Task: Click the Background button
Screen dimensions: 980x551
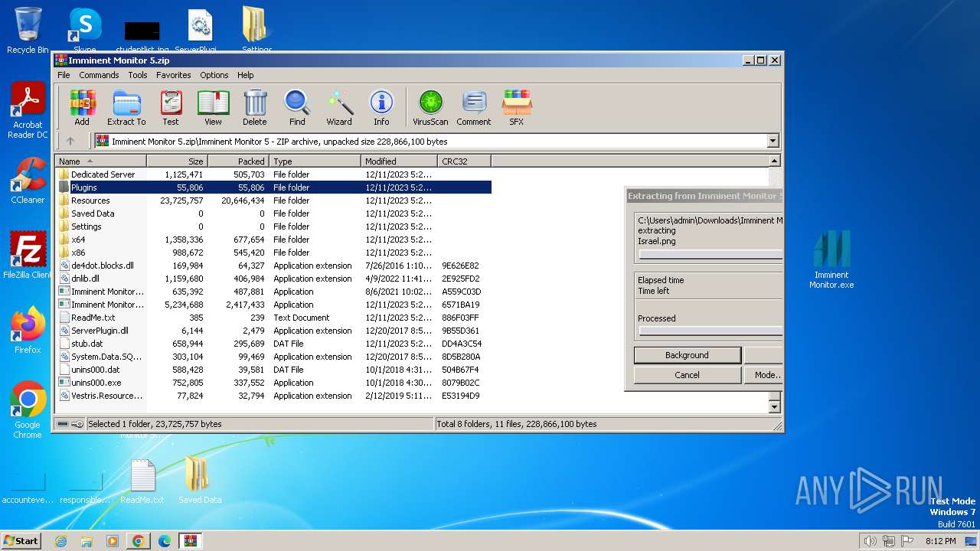Action: (687, 355)
